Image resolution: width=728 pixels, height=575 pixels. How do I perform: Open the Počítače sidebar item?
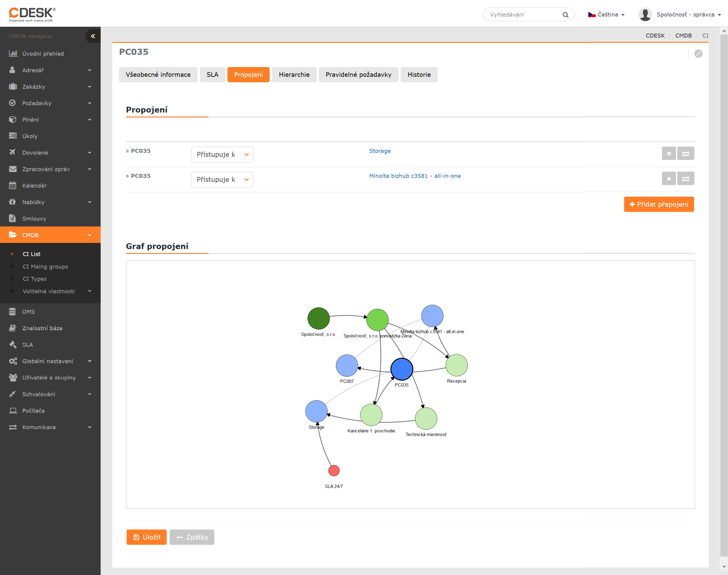33,411
